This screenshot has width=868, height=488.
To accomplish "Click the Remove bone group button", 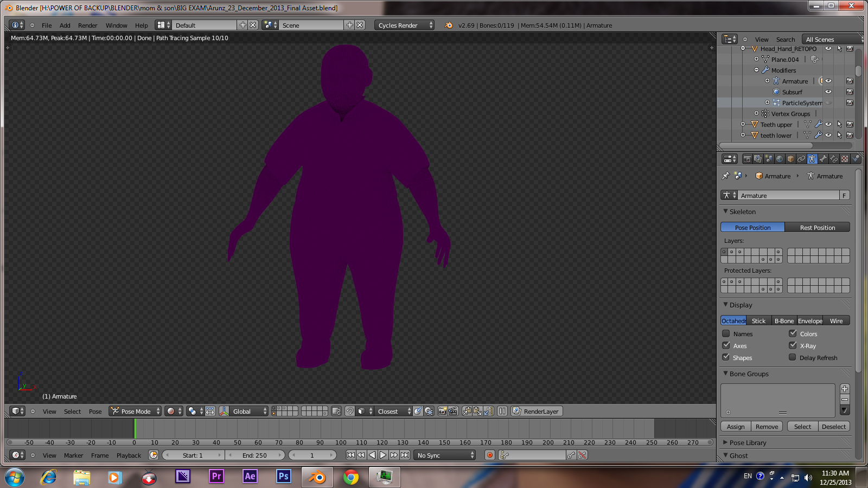I will pos(767,426).
